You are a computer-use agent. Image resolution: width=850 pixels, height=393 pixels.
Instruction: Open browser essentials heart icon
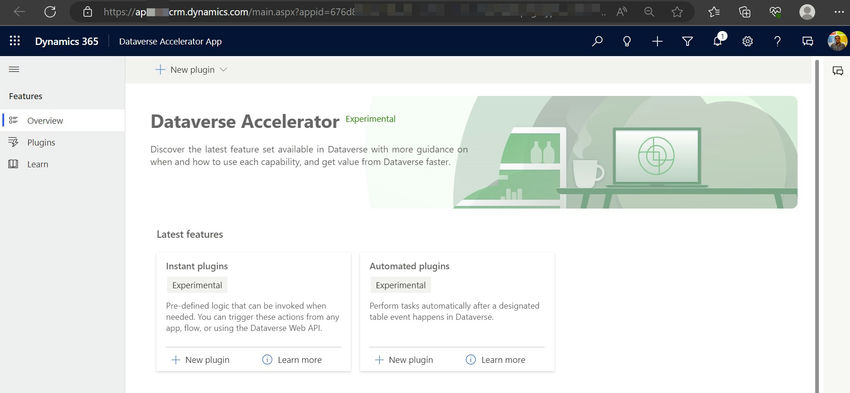tap(775, 12)
